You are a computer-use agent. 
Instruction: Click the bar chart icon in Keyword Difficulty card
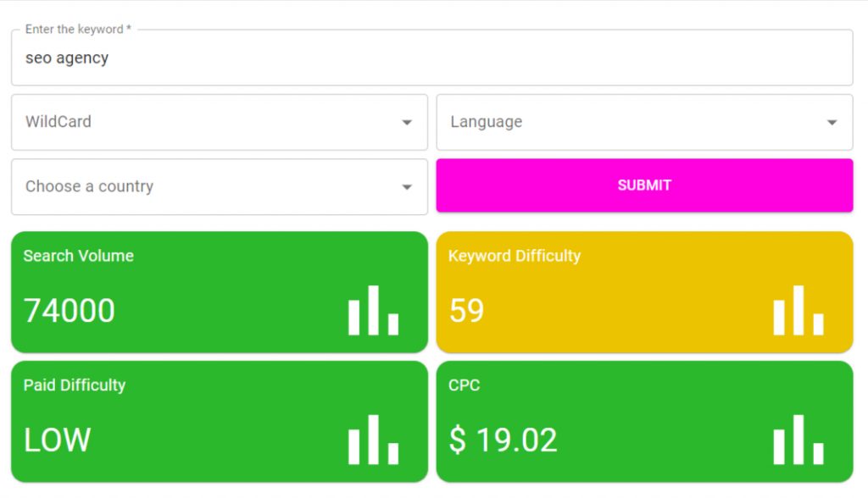point(798,311)
